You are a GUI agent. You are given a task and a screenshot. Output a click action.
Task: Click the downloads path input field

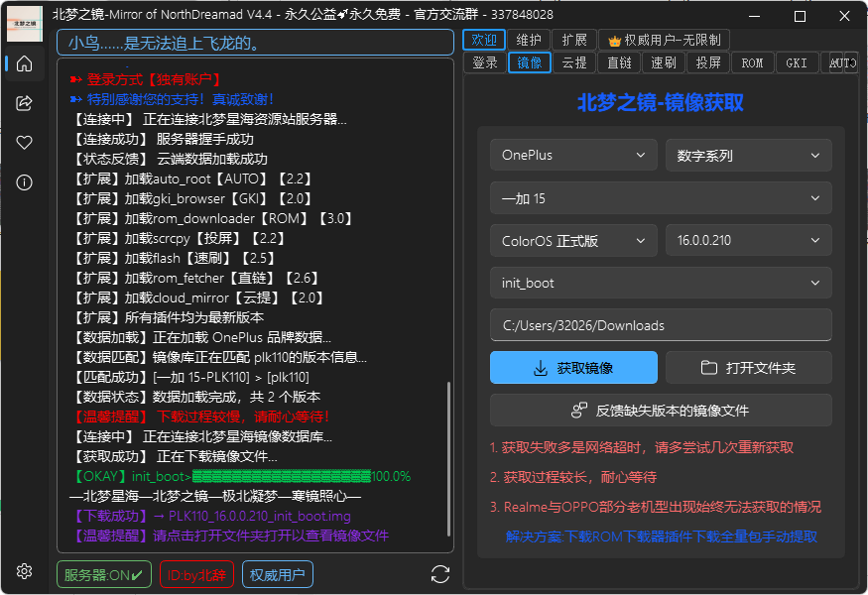(661, 324)
